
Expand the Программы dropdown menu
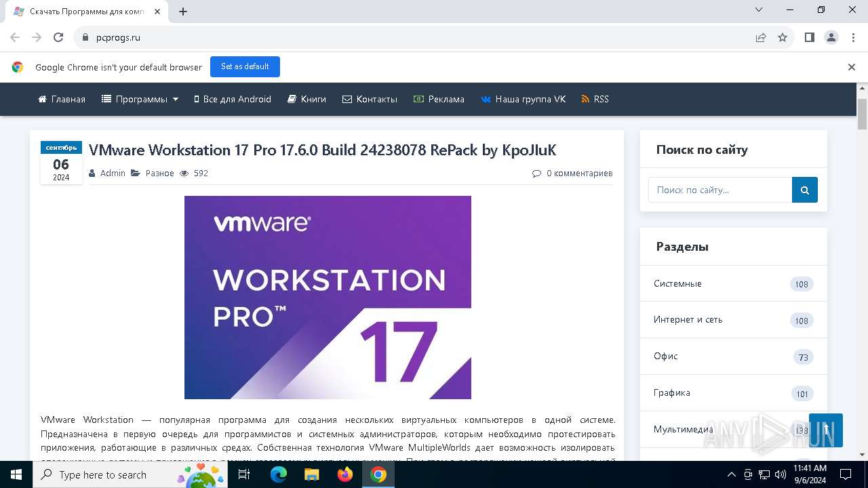(x=140, y=99)
